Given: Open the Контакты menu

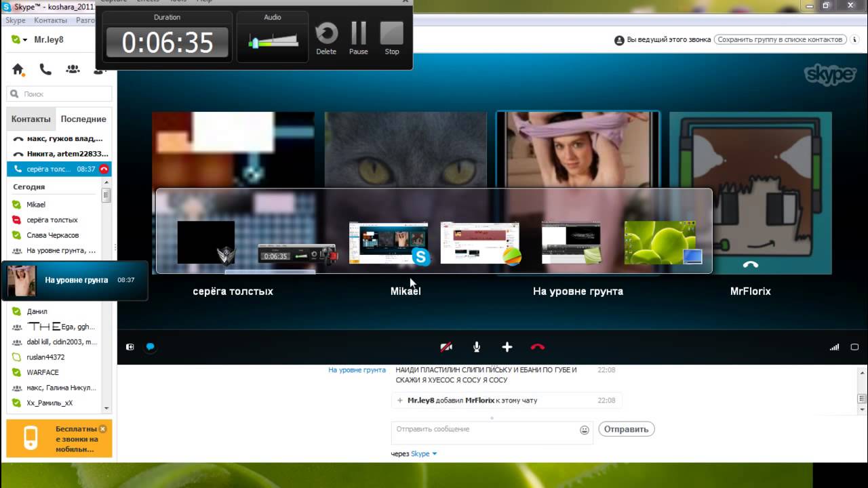Looking at the screenshot, I should point(50,20).
